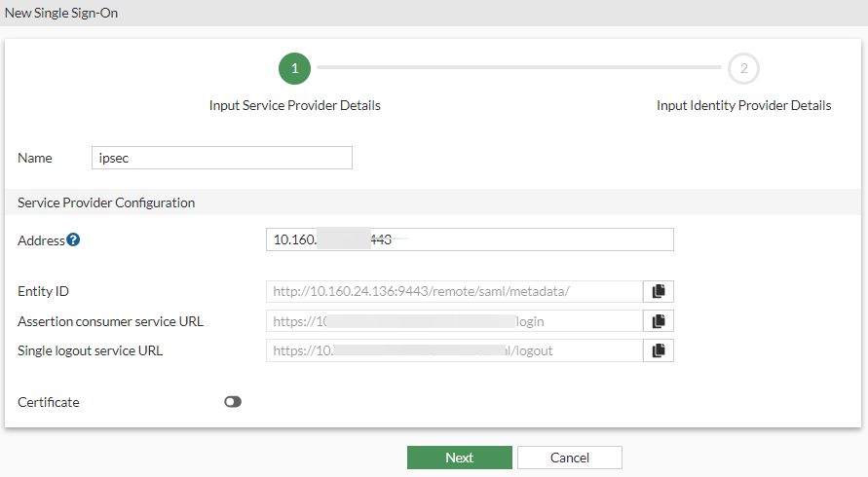Screen dimensions: 868x477
Task: Click the Address help question mark icon
Action: [73, 240]
